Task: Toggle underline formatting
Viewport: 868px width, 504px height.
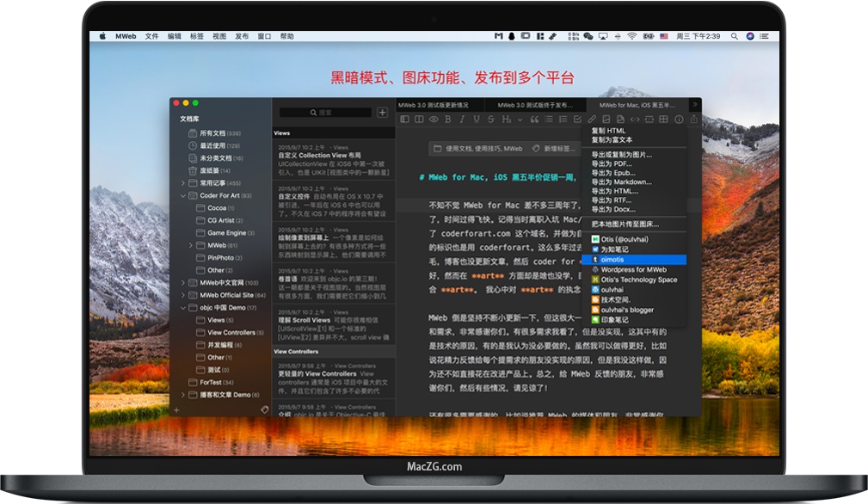Action: (x=476, y=119)
